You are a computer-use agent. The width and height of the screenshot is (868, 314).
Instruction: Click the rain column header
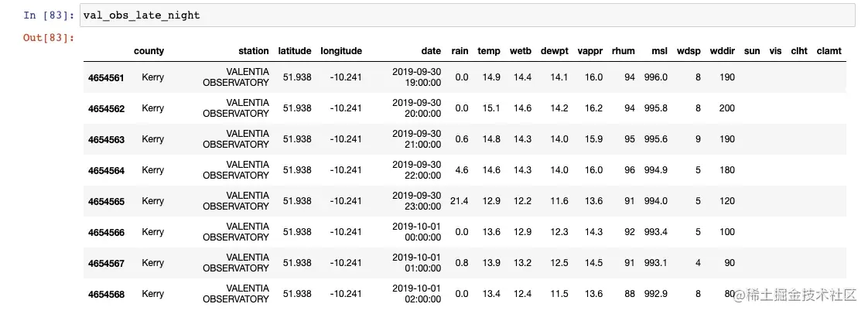pyautogui.click(x=460, y=51)
